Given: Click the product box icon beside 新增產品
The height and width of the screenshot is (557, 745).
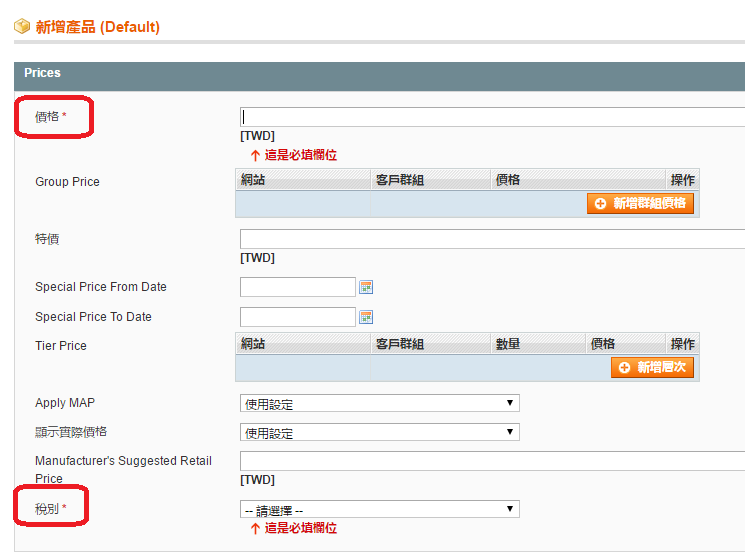Looking at the screenshot, I should click(x=21, y=27).
